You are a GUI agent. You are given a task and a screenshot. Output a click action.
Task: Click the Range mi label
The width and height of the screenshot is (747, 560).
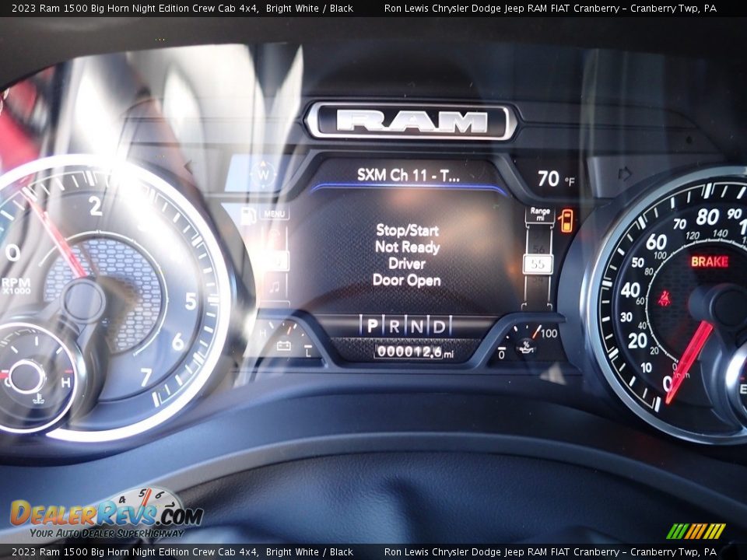pos(540,214)
